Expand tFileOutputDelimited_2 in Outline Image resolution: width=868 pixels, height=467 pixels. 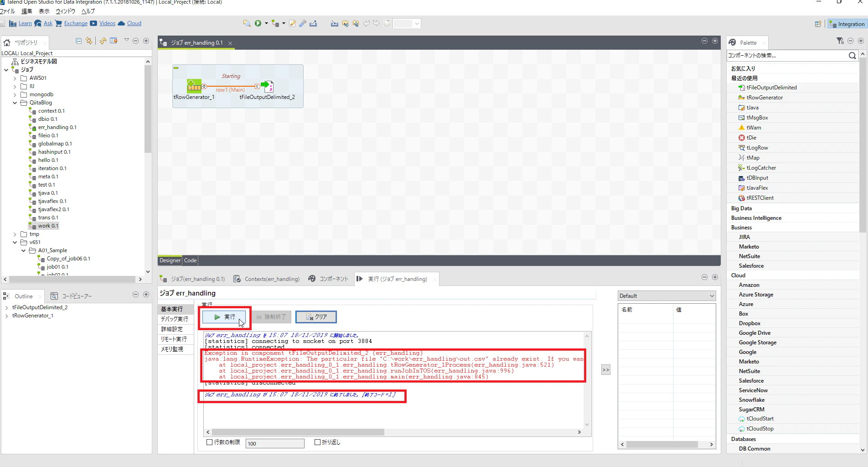tap(7, 308)
